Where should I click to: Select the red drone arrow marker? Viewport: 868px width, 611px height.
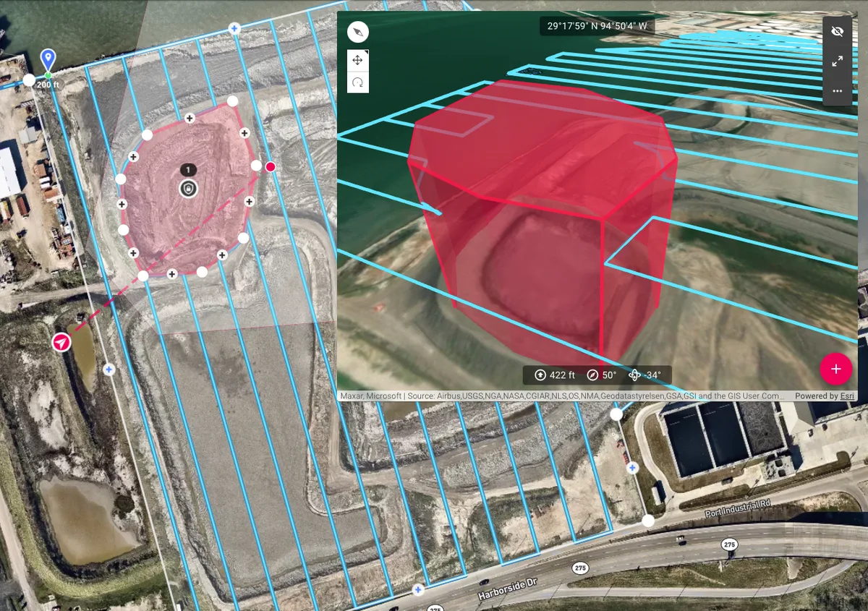point(62,342)
